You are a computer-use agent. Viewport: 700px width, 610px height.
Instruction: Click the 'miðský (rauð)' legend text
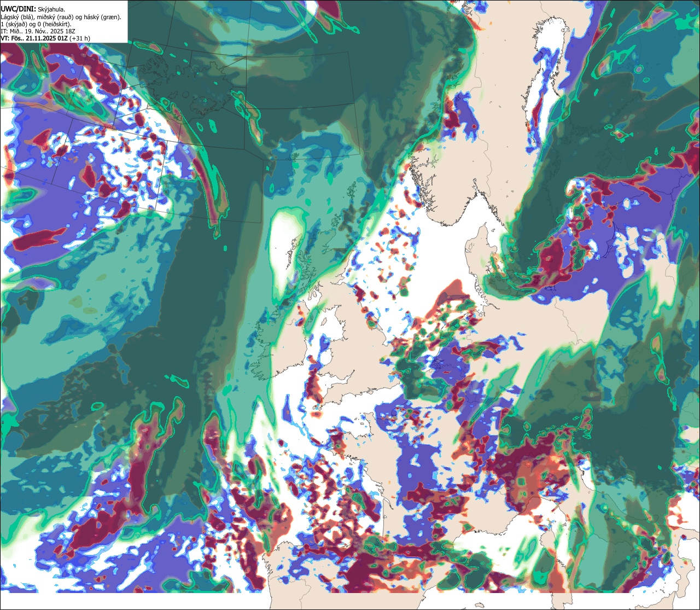pyautogui.click(x=55, y=18)
